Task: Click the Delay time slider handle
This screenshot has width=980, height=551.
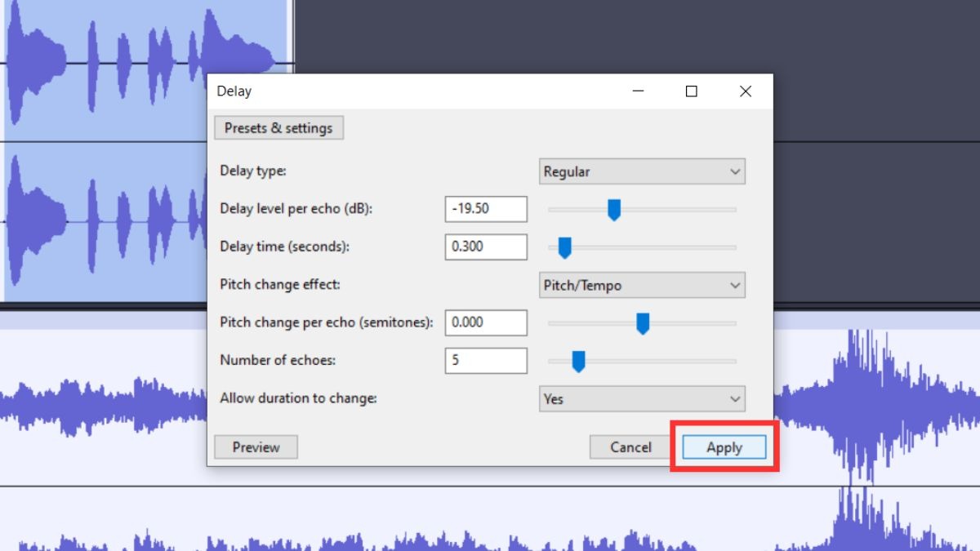Action: 563,247
